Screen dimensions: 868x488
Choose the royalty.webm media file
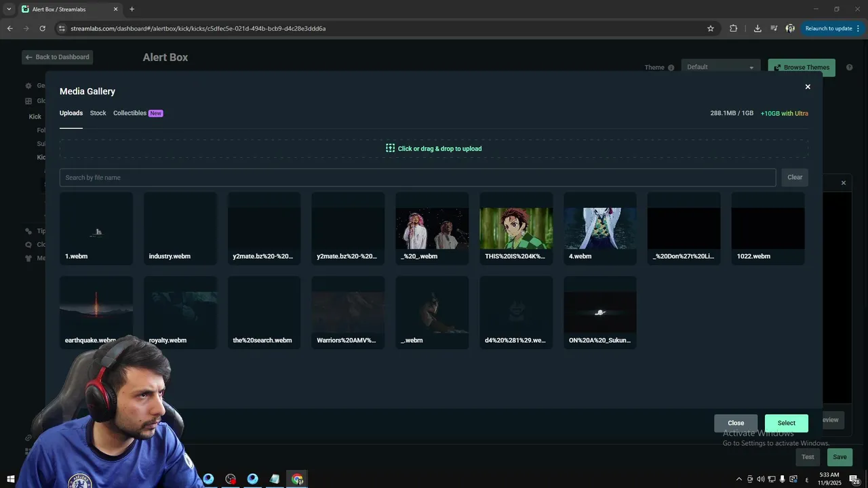(x=180, y=312)
